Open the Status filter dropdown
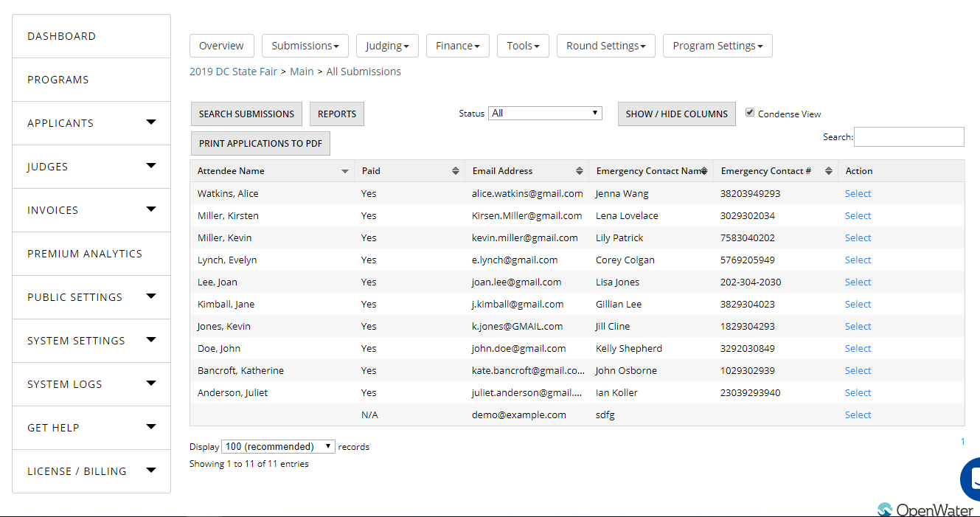 point(545,113)
